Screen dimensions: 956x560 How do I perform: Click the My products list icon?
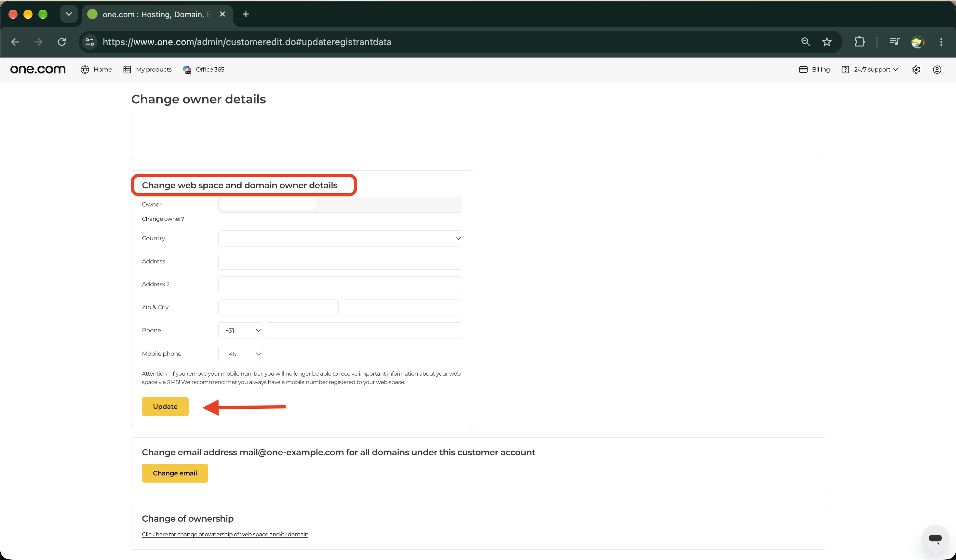pos(127,69)
